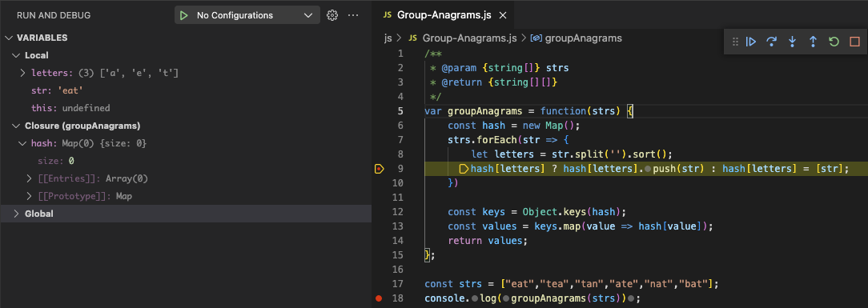Place cursor on 'const hash = new Map()'

513,126
